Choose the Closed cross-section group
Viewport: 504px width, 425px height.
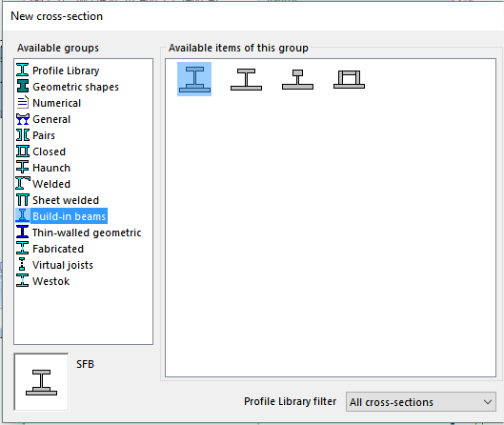point(49,152)
